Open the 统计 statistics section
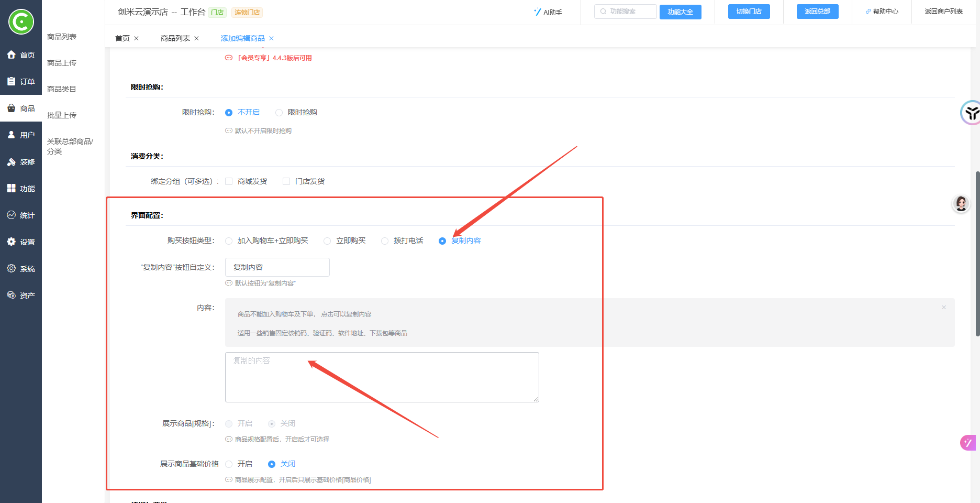980x503 pixels. (x=21, y=215)
